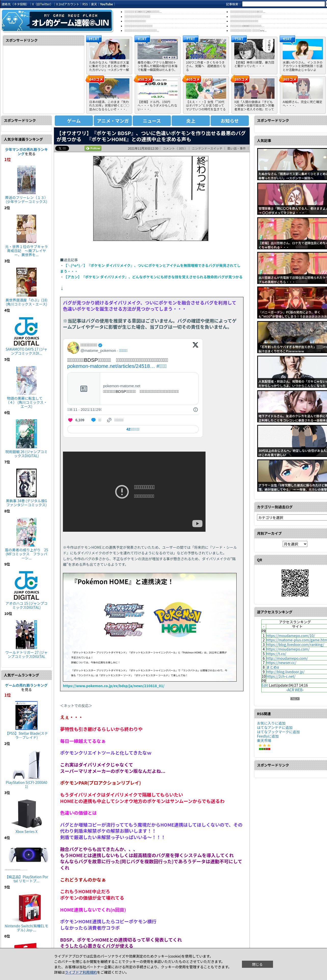The width and height of the screenshot is (327, 980).
Task: Open the 161RT featured article thumbnail
Action: tap(109, 49)
